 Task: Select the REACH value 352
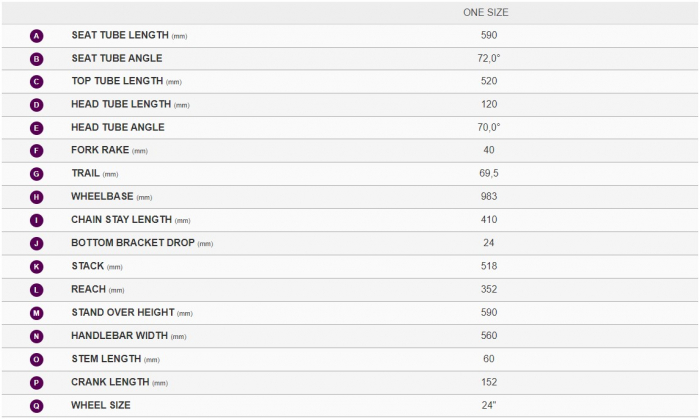[489, 289]
